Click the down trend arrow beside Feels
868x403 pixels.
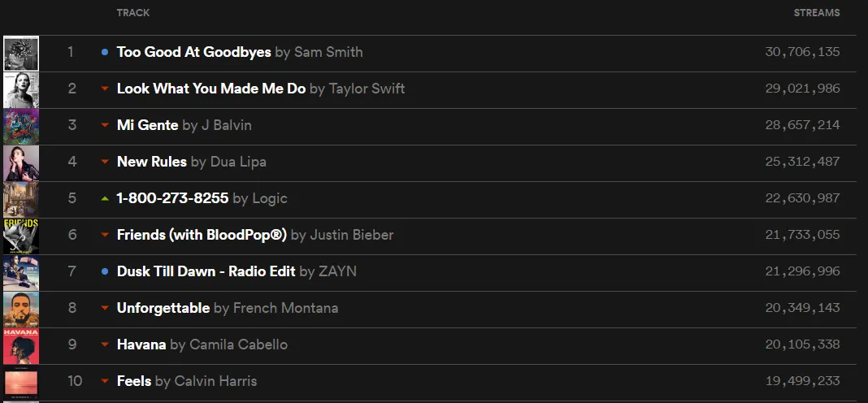pyautogui.click(x=105, y=381)
